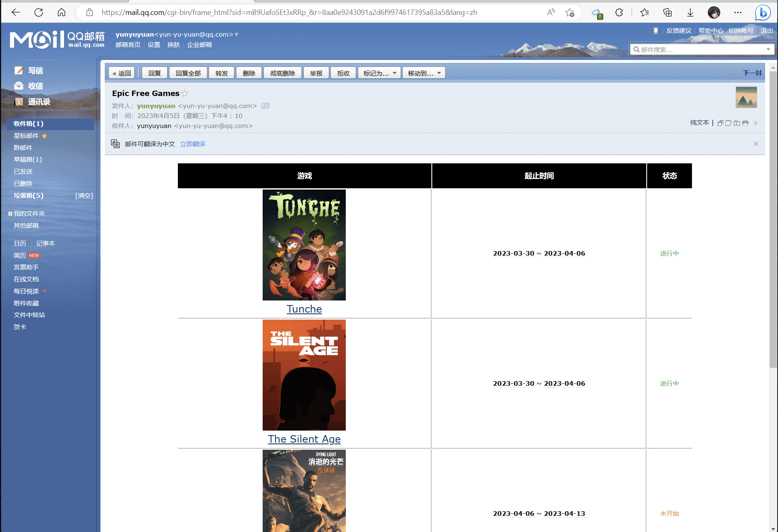
Task: Add page to browser favorites star
Action: [x=570, y=12]
